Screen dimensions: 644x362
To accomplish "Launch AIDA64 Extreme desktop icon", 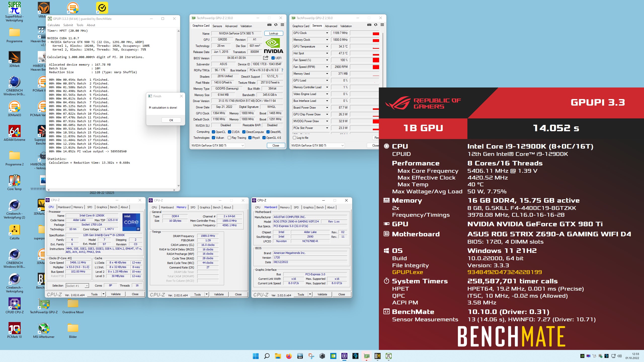I will 14,133.
